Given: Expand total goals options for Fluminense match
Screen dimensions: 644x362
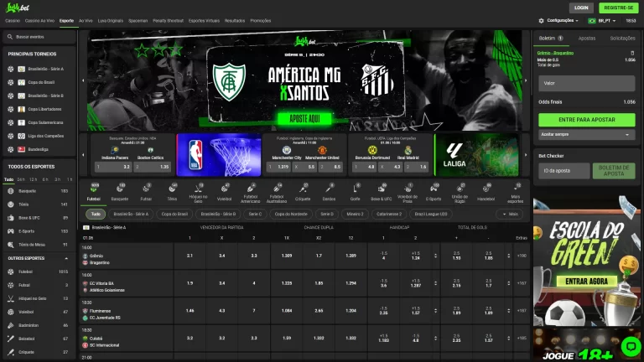Looking at the screenshot, I should [x=508, y=311].
